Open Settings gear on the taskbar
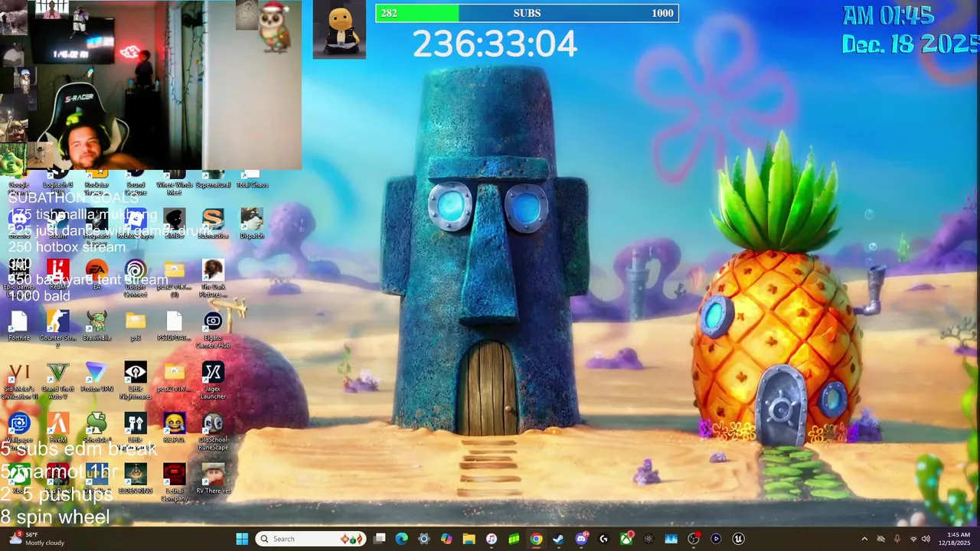 point(424,539)
